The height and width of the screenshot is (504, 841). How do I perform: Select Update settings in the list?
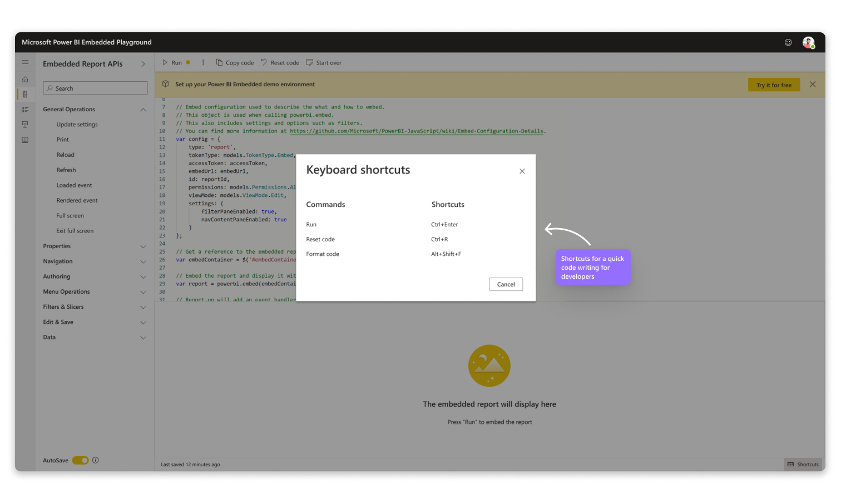pos(77,125)
